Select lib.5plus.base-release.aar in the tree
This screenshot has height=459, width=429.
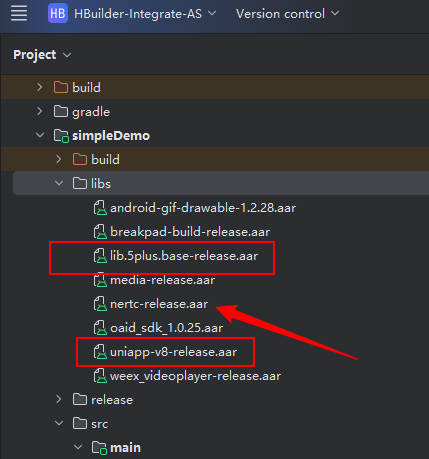[184, 256]
